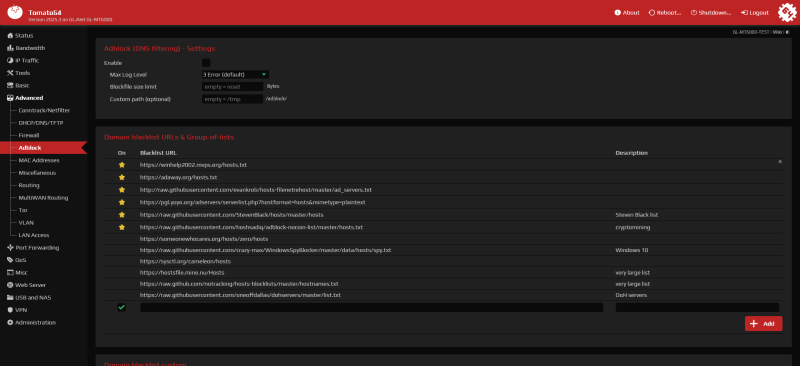
Task: Toggle star for pgl.yoyo.org adservers list
Action: pyautogui.click(x=121, y=202)
